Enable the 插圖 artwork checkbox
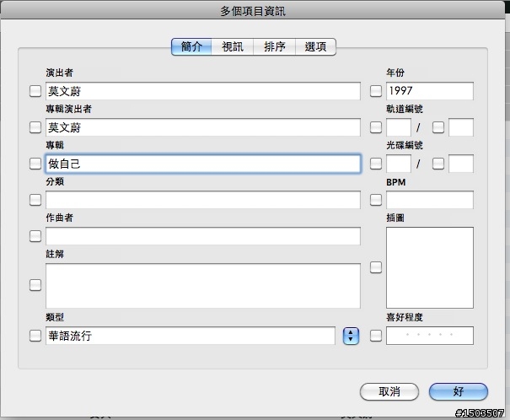The image size is (510, 420). [x=376, y=267]
